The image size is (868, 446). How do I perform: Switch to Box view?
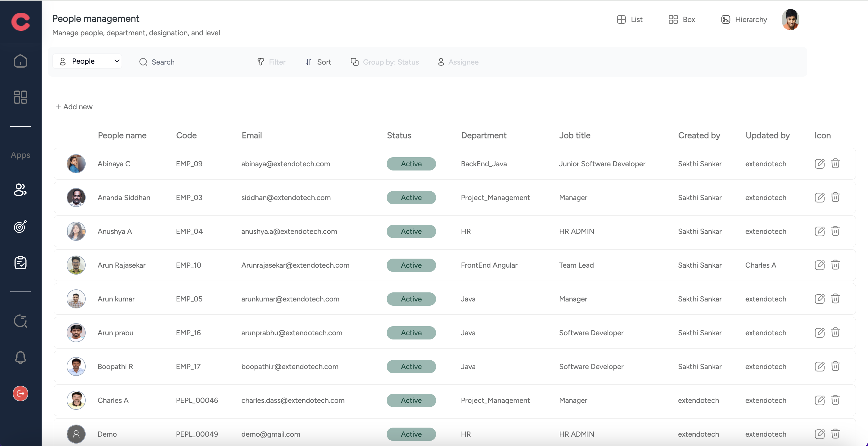(682, 20)
